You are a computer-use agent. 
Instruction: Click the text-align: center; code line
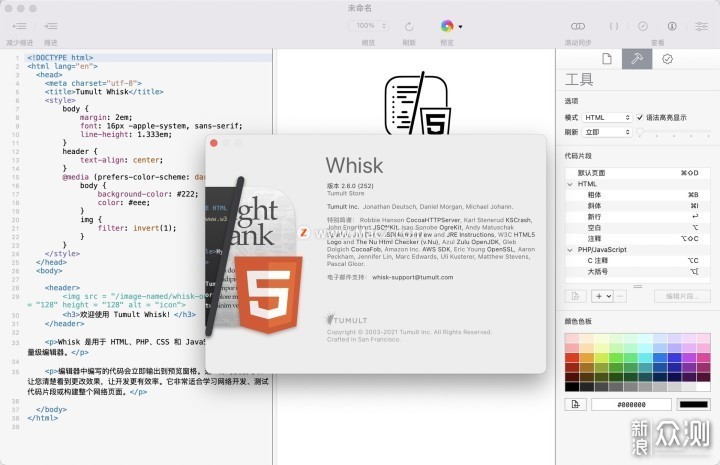pyautogui.click(x=121, y=160)
